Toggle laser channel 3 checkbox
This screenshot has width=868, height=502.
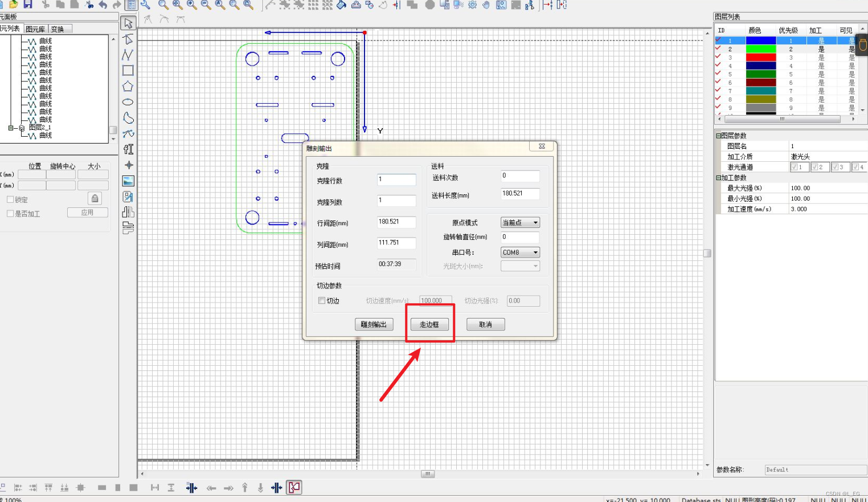[x=836, y=167]
